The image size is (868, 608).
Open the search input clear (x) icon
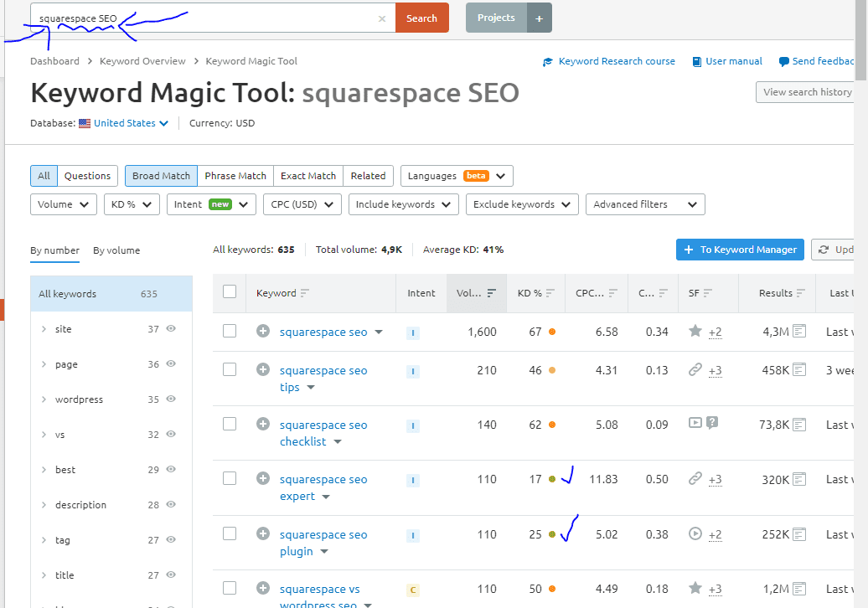[x=381, y=18]
